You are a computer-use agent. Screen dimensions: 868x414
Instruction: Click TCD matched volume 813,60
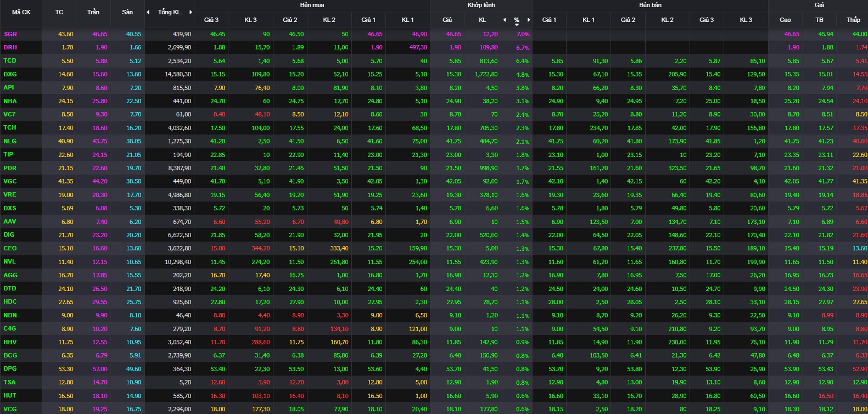pos(488,61)
